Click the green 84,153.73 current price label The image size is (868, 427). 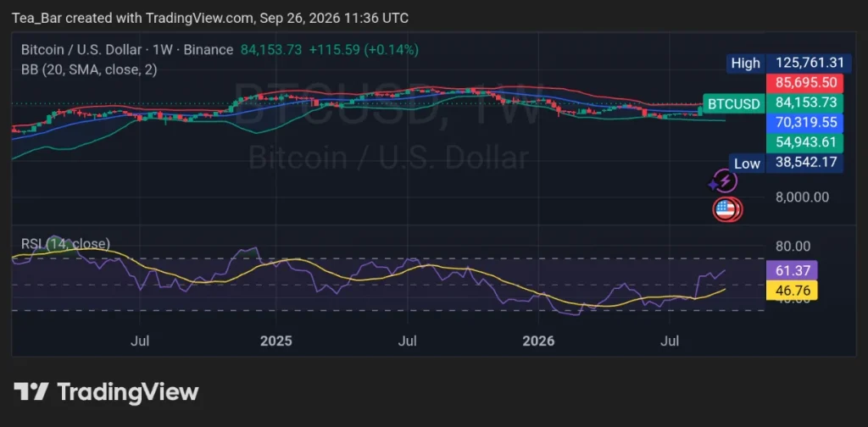[805, 103]
